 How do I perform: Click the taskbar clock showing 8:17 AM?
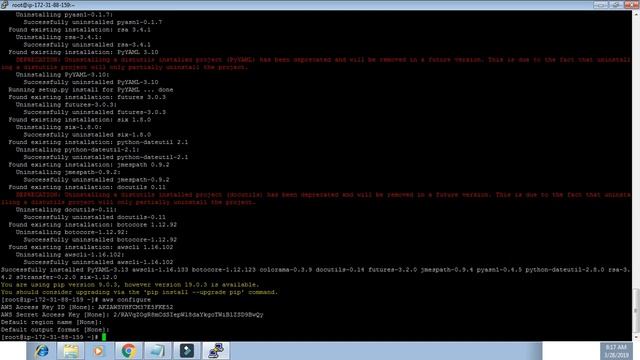[x=616, y=351]
